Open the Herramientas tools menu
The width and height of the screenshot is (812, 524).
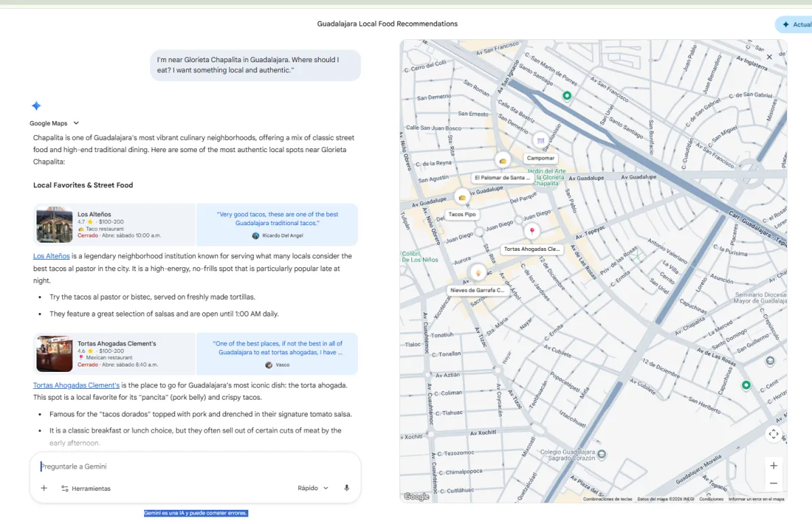coord(85,488)
